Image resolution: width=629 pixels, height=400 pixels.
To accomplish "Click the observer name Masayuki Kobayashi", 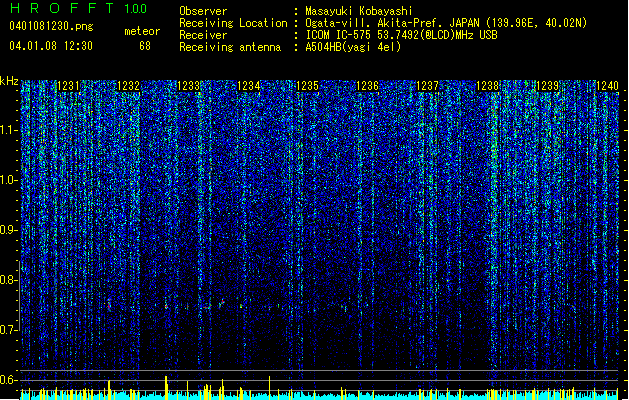I will [x=359, y=11].
